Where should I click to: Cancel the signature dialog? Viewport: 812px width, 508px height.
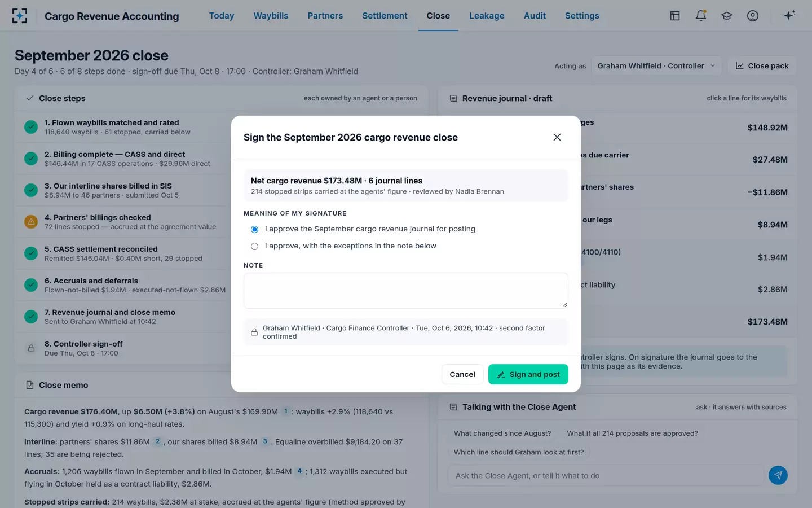462,374
